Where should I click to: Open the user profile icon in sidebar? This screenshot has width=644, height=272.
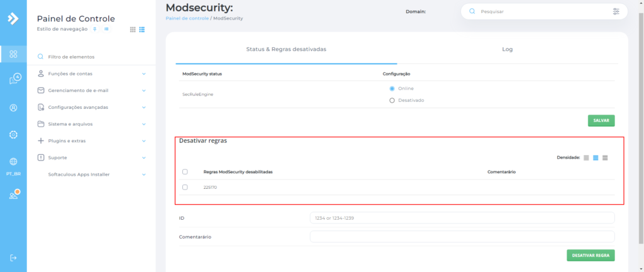pos(13,108)
